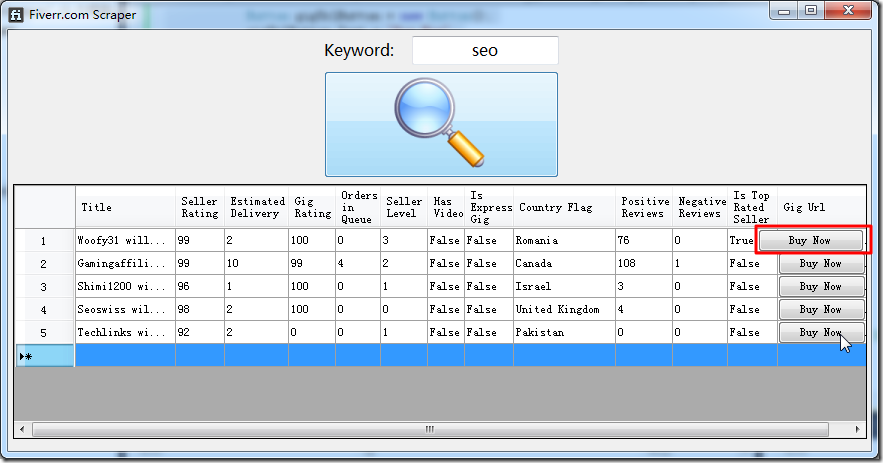Click Buy Now for Seoswiss row
The width and height of the screenshot is (883, 463).
tap(822, 310)
